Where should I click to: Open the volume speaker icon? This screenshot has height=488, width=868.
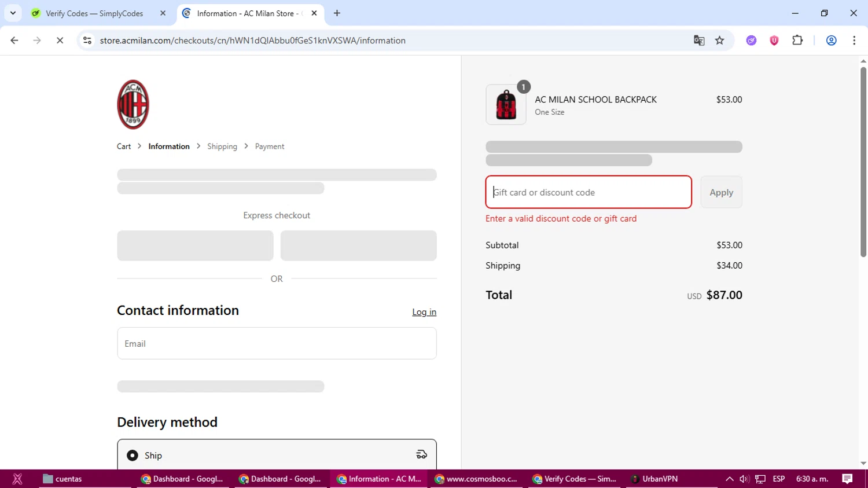[x=744, y=479]
